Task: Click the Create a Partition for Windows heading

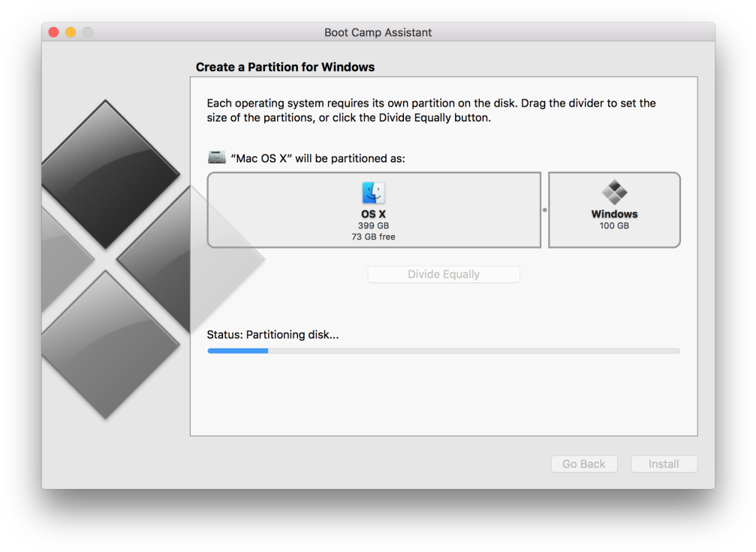Action: [285, 67]
